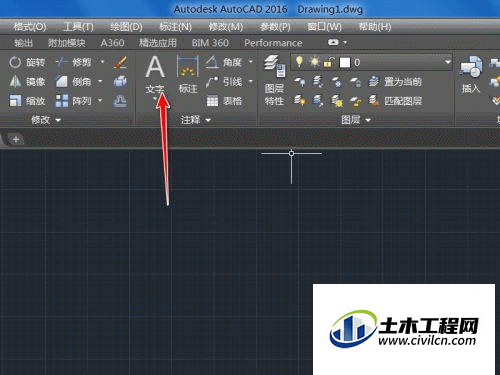Open the 帮助(H) menu
Screen dimensions: 500x375
375,27
